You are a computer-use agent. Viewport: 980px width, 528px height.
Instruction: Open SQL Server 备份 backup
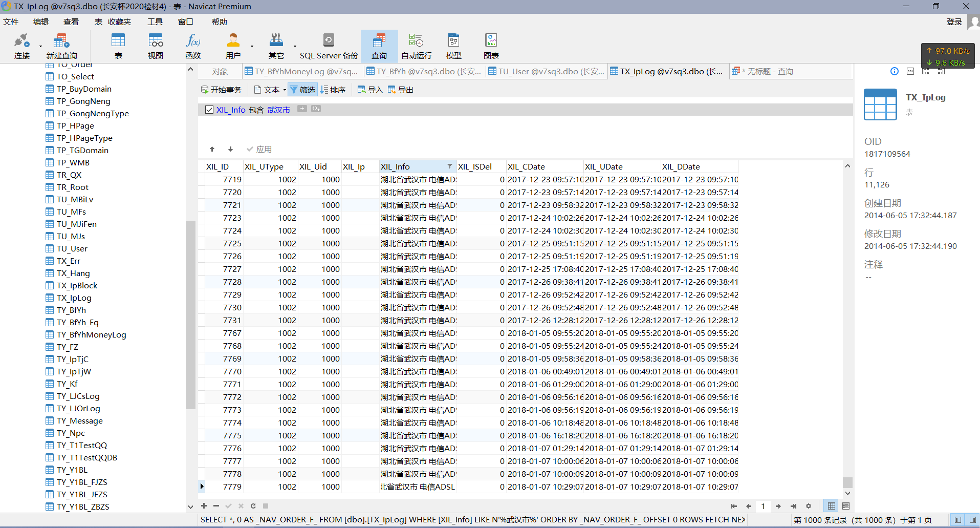click(329, 46)
